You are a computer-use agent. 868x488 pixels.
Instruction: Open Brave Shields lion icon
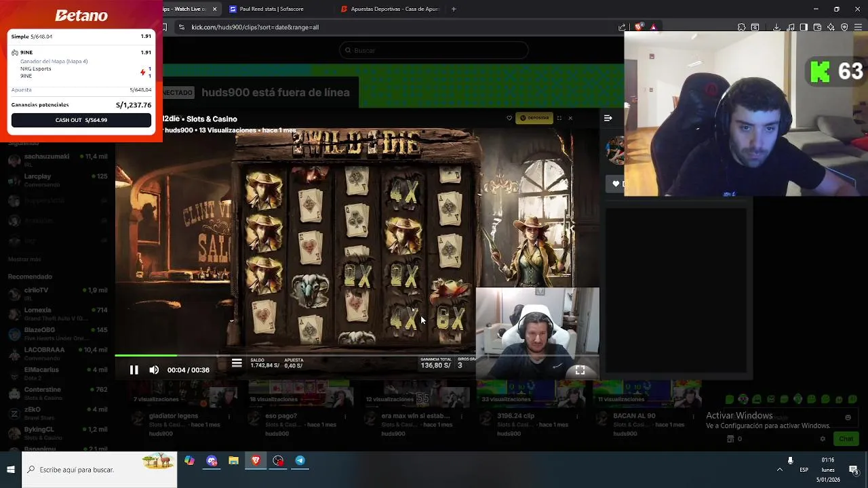coord(639,27)
